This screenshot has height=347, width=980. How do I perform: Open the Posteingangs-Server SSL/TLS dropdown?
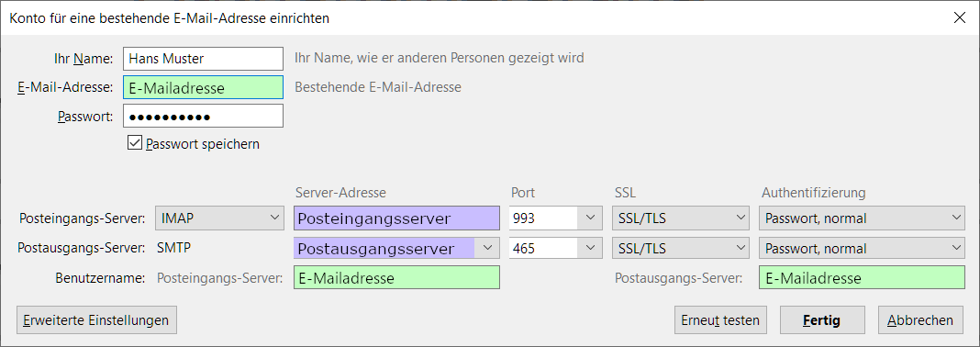point(680,218)
